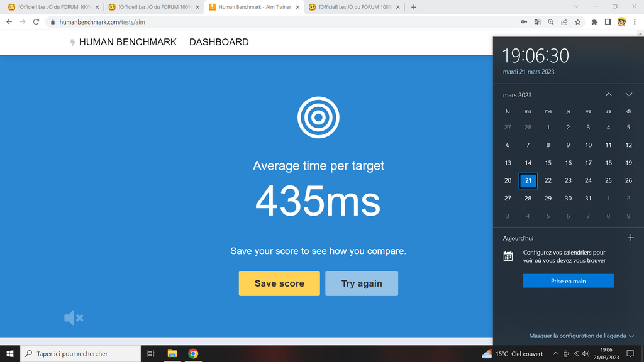Collapse agenda with Masquer la configuration
Screen dimensions: 644x362
(581, 336)
